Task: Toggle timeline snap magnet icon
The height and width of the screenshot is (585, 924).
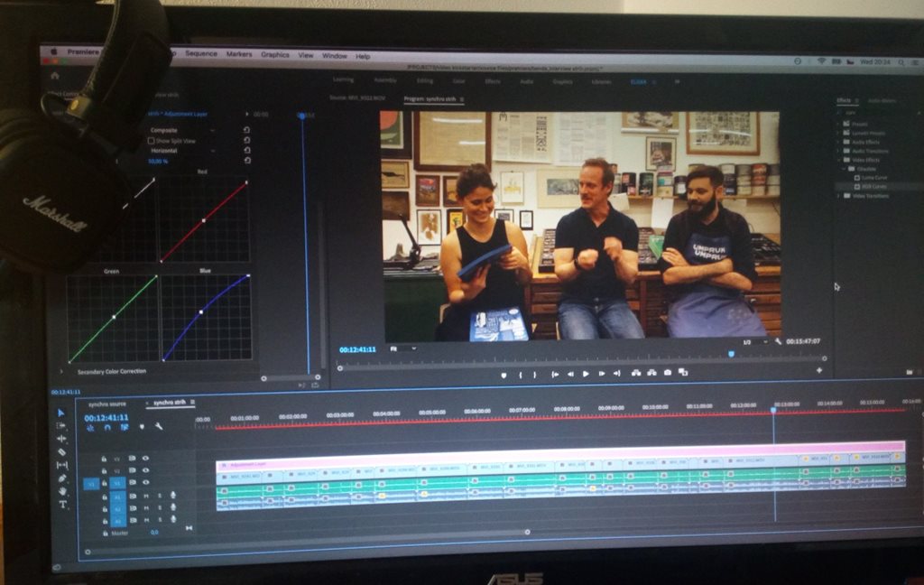Action: 107,428
